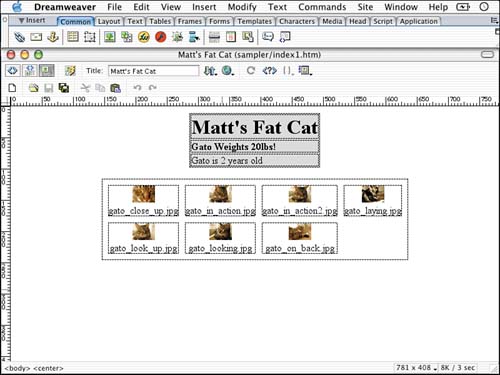Click the Save disk icon
Image resolution: width=500 pixels, height=375 pixels.
49,88
